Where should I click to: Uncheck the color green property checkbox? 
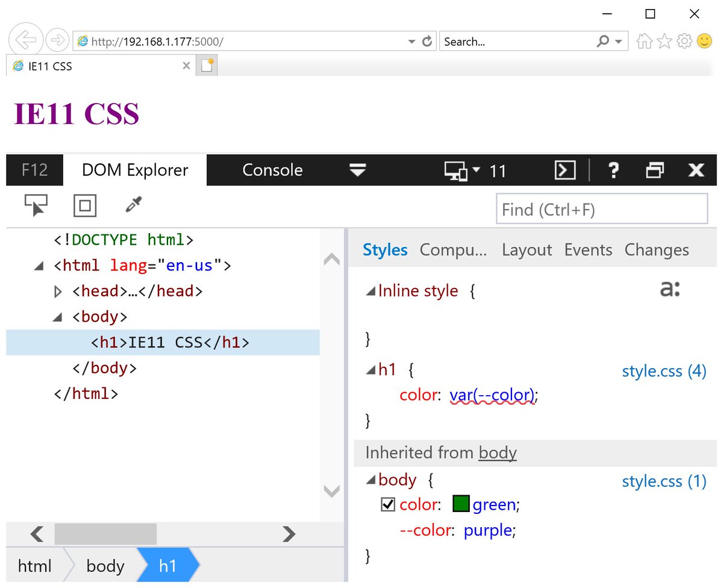pos(388,504)
